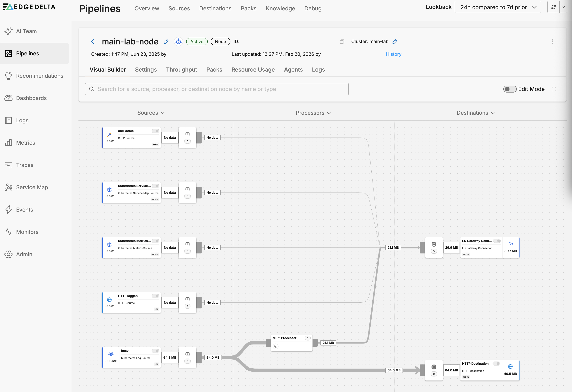Go to Debug in top navigation

[x=313, y=8]
